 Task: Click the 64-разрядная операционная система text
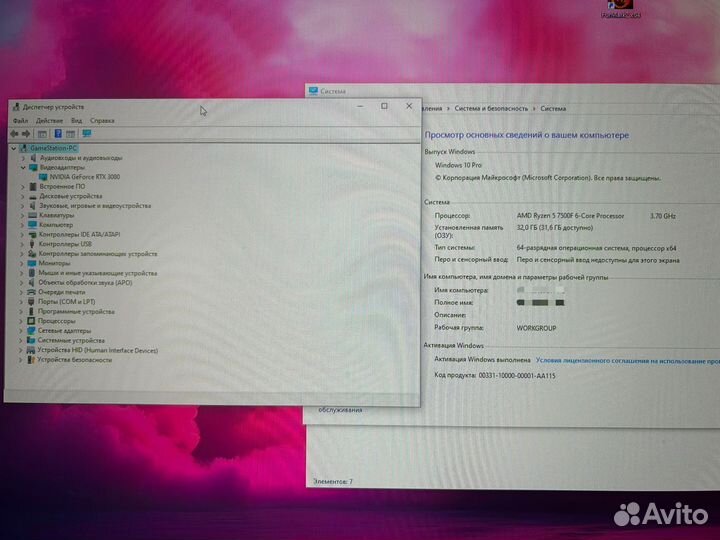click(596, 248)
